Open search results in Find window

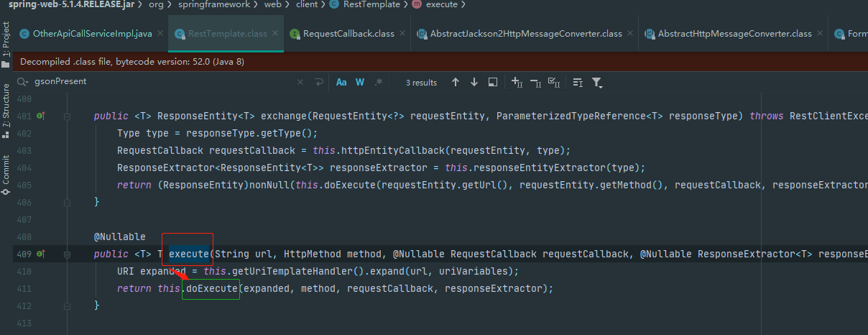[x=493, y=82]
